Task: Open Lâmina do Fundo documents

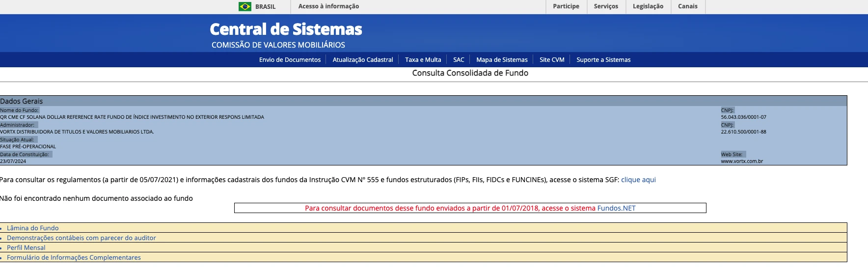Action: [32, 228]
